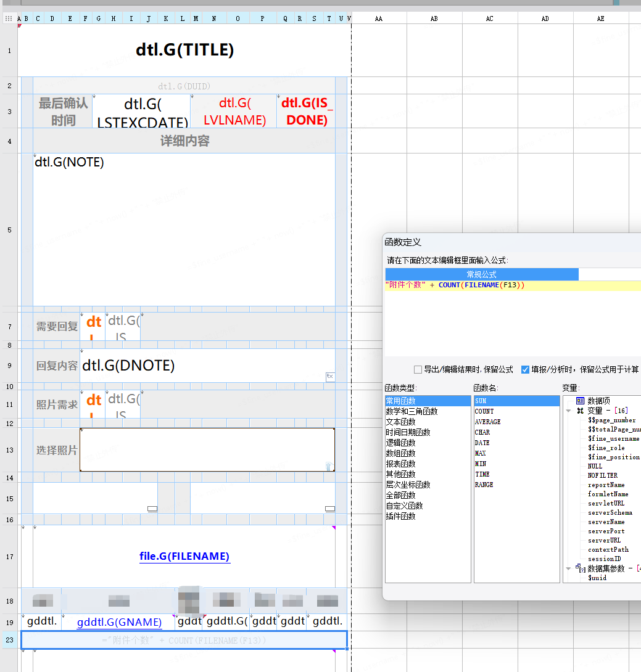
Task: Enable the 导出/编辑结果时,保留公式 checkbox
Action: coord(418,370)
